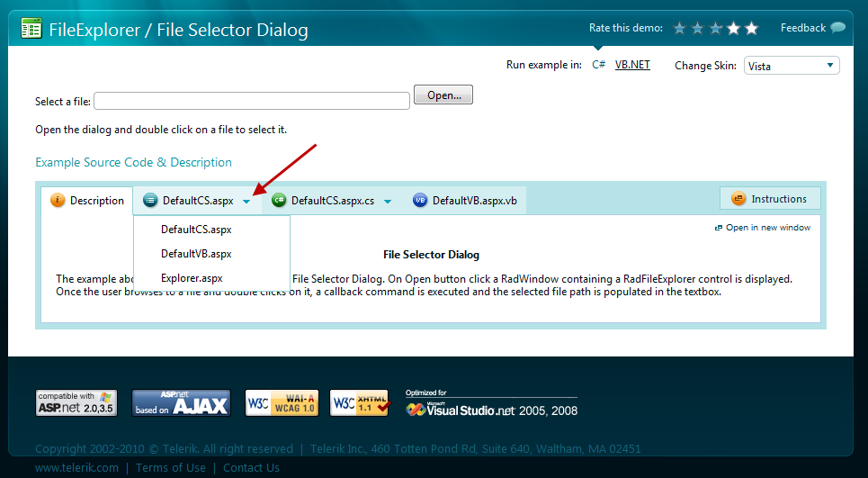Click the W3C XHTML 1.1 badge
This screenshot has width=868, height=478.
pos(360,402)
